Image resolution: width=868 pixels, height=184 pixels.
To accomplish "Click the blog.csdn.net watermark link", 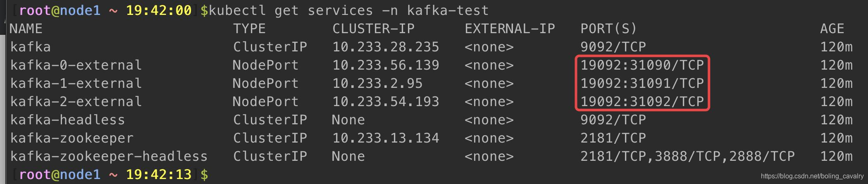I will (x=812, y=177).
